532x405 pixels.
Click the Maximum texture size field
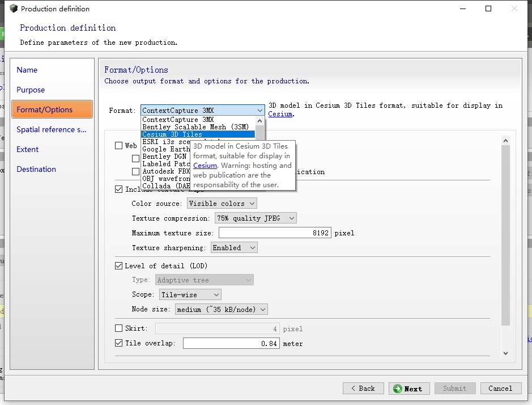pyautogui.click(x=275, y=233)
